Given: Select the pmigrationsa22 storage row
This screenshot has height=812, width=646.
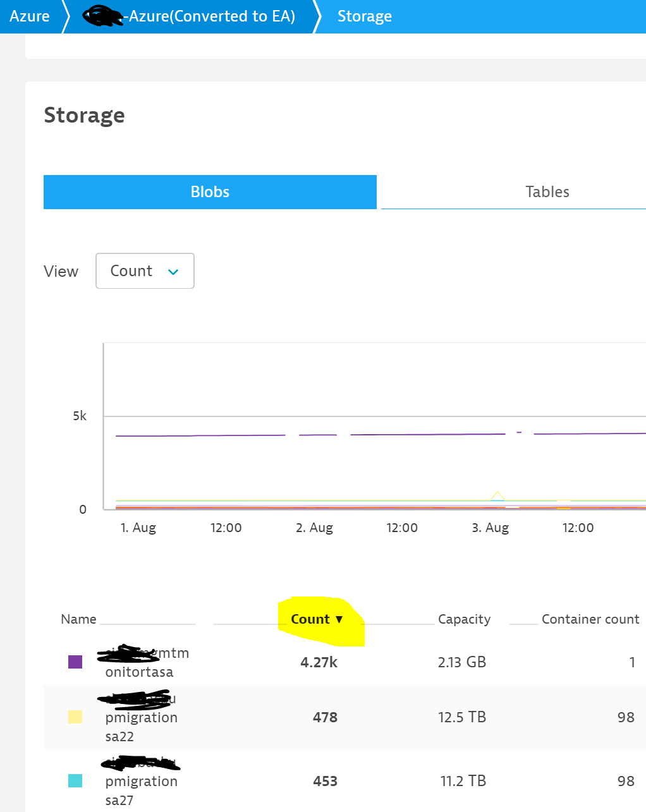Looking at the screenshot, I should tap(141, 718).
